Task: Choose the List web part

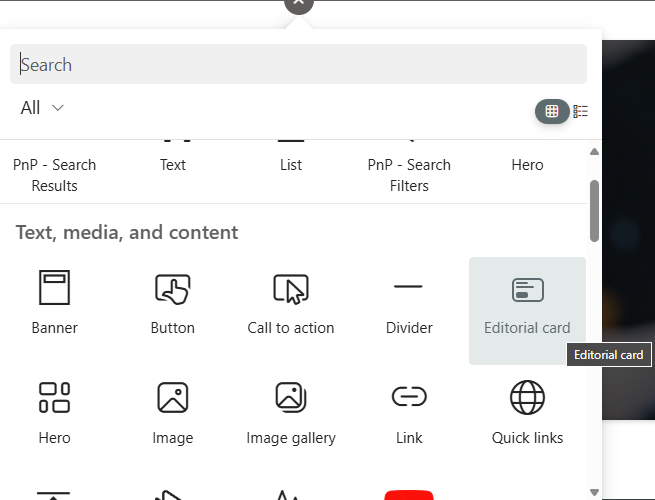Action: pyautogui.click(x=291, y=165)
